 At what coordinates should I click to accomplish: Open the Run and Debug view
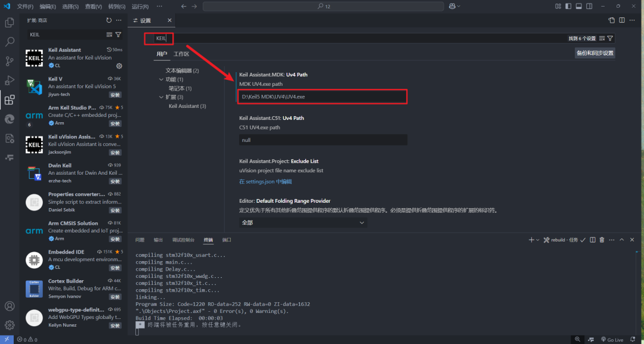10,80
